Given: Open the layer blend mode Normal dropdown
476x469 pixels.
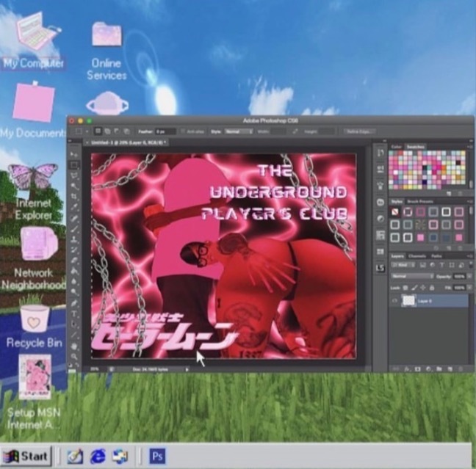Looking at the screenshot, I should (411, 276).
